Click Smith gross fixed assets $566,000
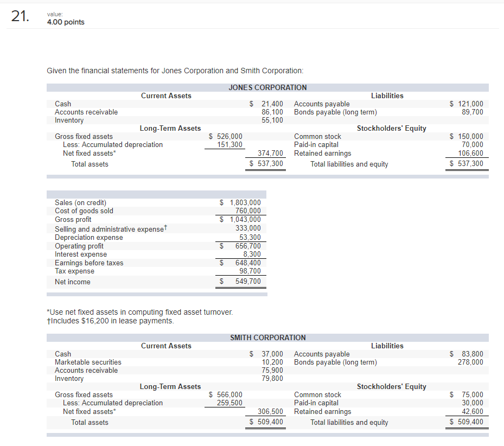504x446 pixels. click(225, 394)
